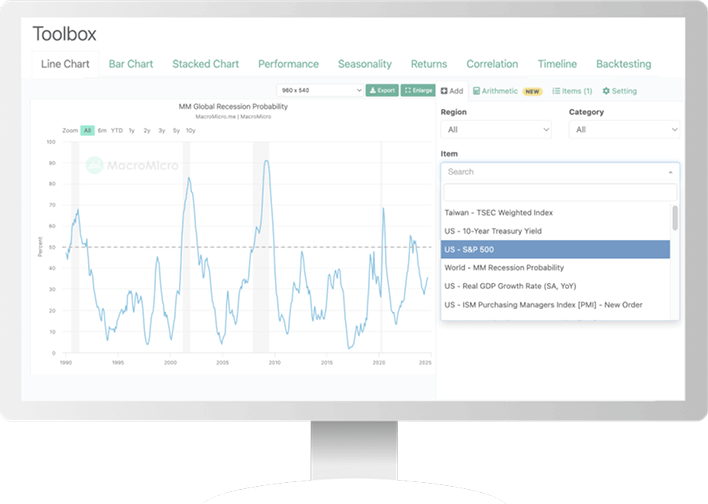Click the Arithmetic calculator icon

pyautogui.click(x=476, y=91)
